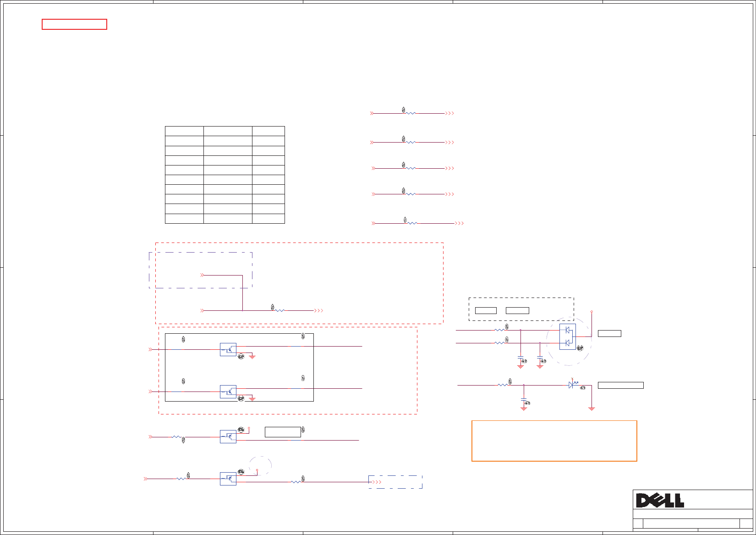Click the orange-bordered empty note box
The image size is (756, 535).
click(x=554, y=441)
